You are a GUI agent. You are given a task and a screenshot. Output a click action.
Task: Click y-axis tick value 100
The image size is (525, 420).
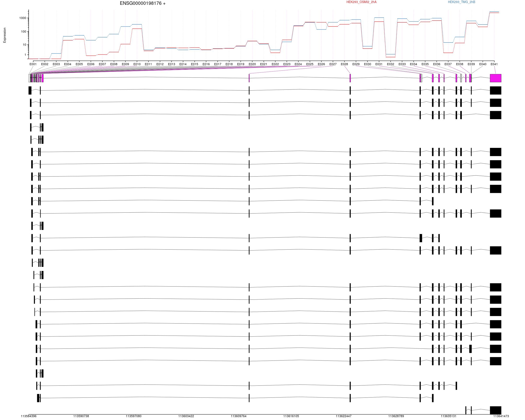pos(24,32)
